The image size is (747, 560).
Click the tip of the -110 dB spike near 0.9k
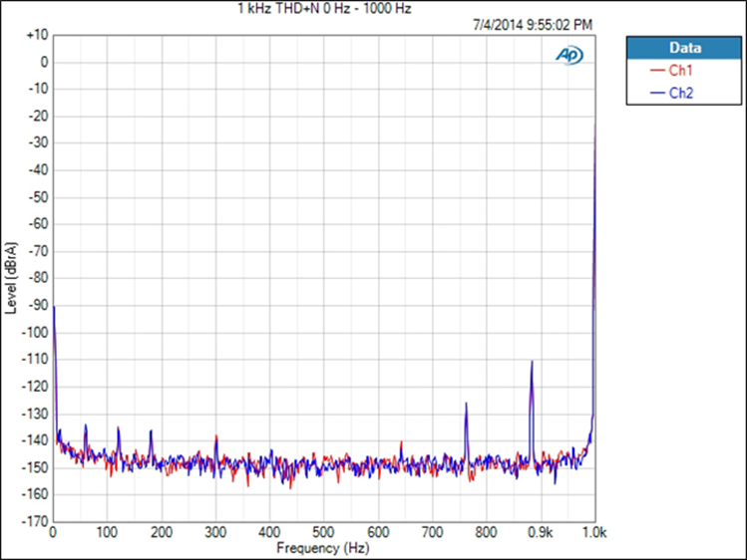click(x=532, y=362)
